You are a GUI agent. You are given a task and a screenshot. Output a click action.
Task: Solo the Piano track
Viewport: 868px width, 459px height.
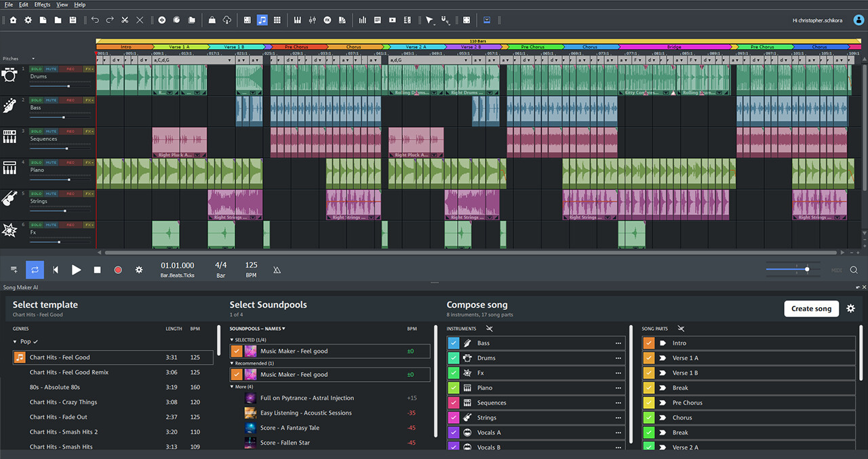point(36,163)
